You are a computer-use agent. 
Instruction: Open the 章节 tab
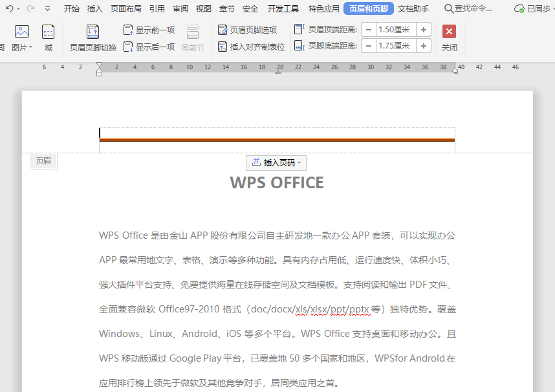227,8
